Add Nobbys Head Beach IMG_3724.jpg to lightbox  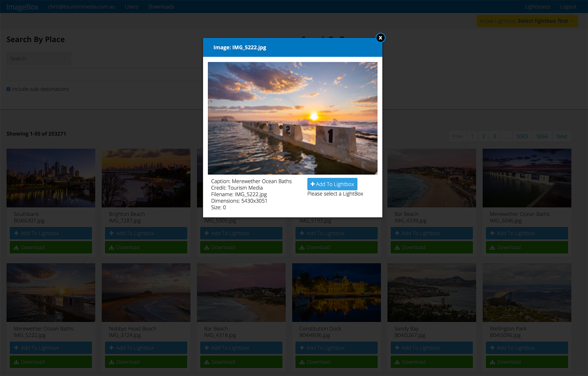[x=146, y=348]
